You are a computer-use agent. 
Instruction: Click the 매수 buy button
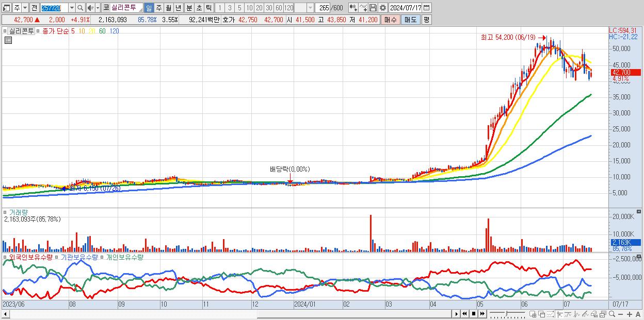pos(391,20)
